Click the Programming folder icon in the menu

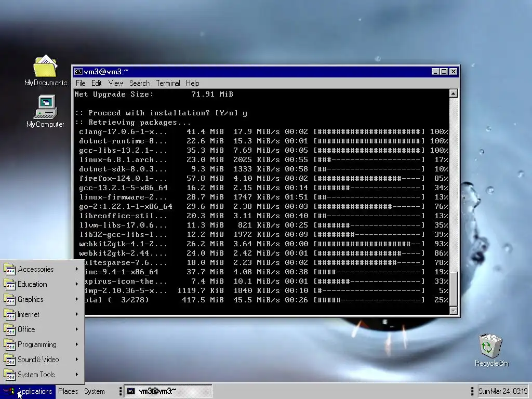click(9, 345)
